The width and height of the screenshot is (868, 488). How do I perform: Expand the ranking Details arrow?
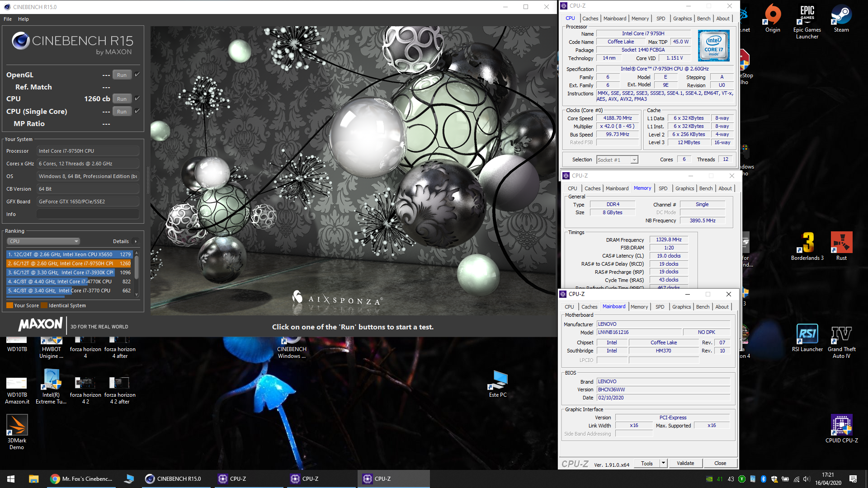click(x=136, y=241)
